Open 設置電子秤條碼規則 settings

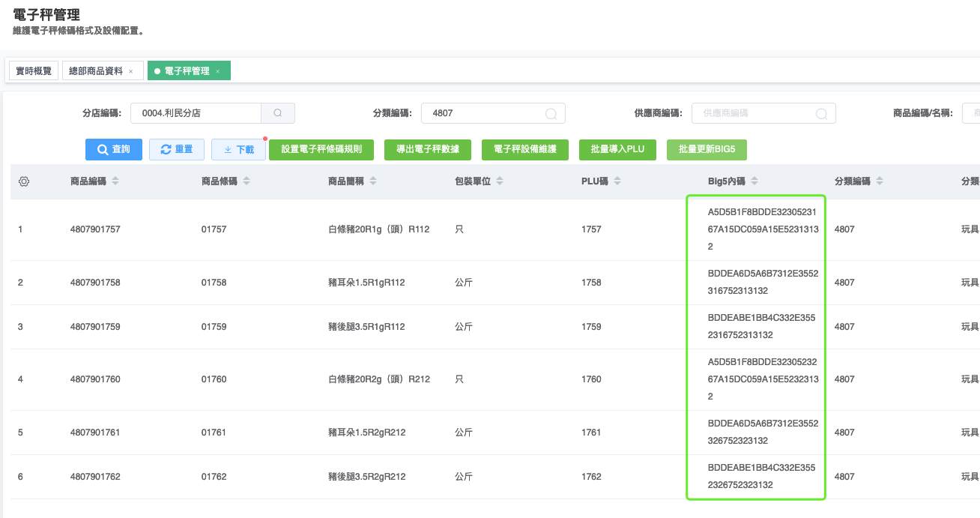(321, 149)
